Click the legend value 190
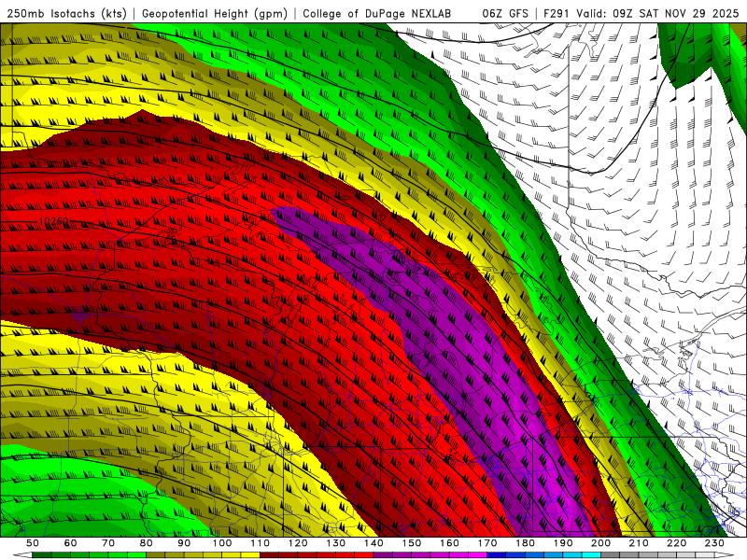This screenshot has width=747, height=560. [563, 543]
